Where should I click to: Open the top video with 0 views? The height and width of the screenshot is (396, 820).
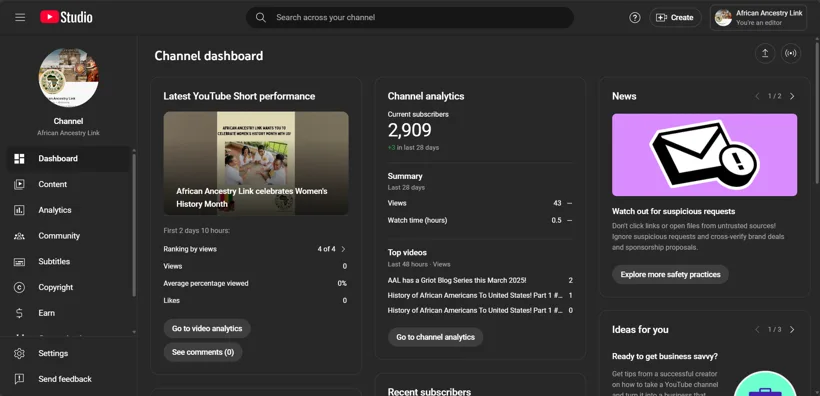click(x=480, y=310)
